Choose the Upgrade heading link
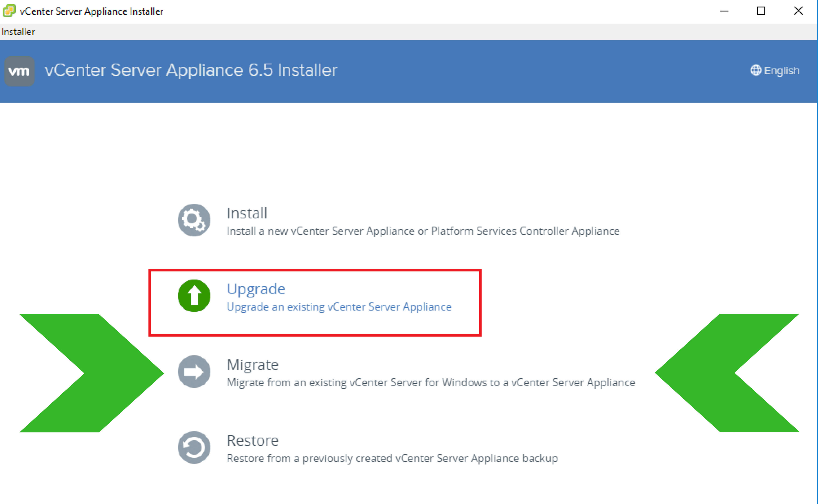818x504 pixels. [256, 289]
